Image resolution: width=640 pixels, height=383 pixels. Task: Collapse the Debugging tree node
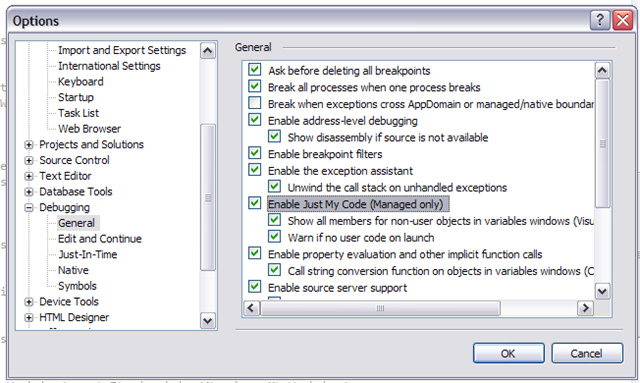point(29,207)
